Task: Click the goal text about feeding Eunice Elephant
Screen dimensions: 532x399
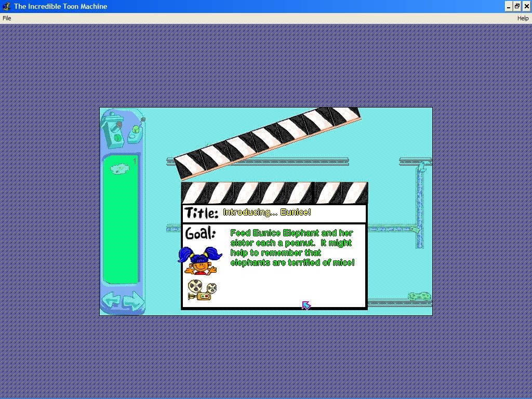Action: click(292, 248)
